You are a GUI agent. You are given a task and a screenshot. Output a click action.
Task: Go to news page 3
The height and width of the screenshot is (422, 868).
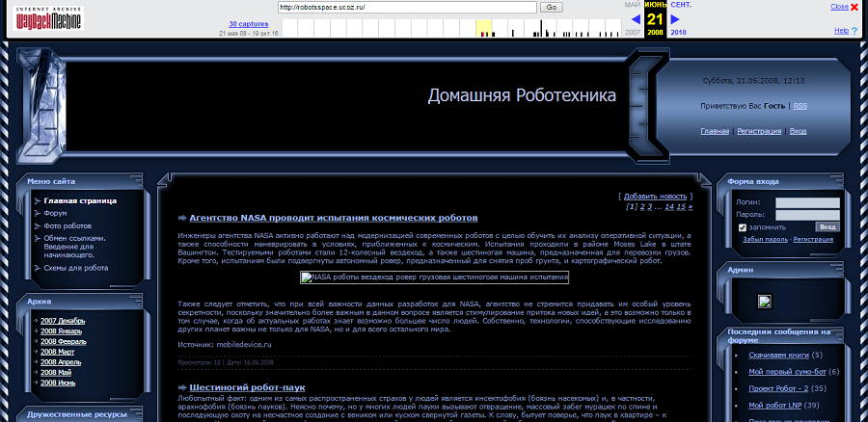[650, 207]
